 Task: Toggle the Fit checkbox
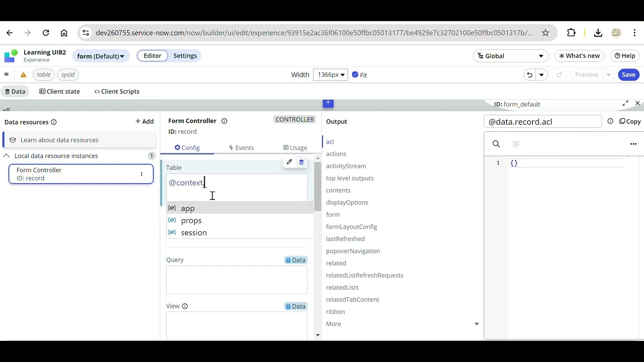pos(355,74)
